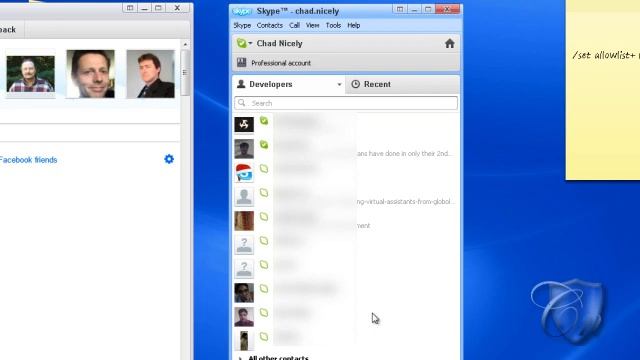The width and height of the screenshot is (640, 360).
Task: Switch to the Recent tab
Action: coord(402,84)
